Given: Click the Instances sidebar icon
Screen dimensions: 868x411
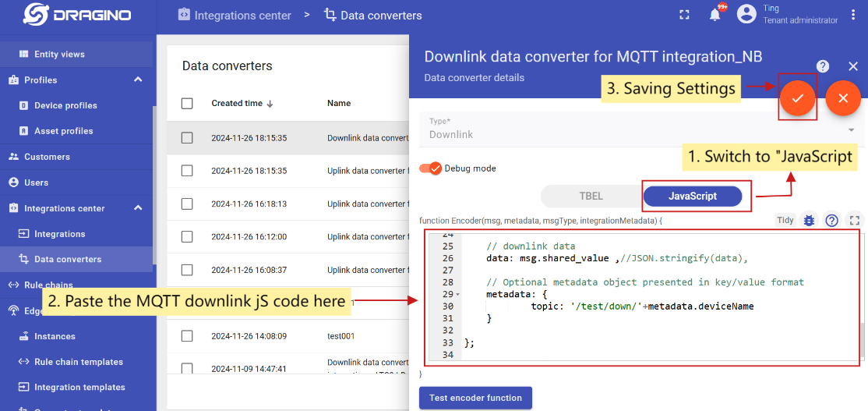Looking at the screenshot, I should pyautogui.click(x=24, y=336).
